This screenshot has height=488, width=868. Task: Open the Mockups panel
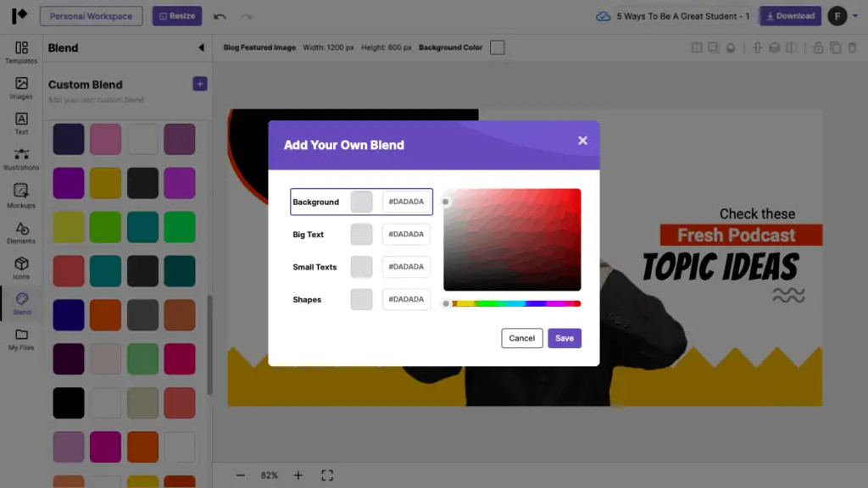pos(21,196)
